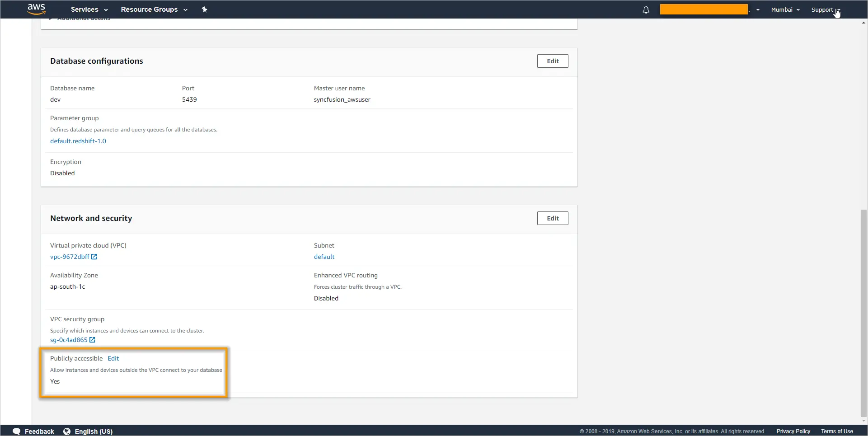This screenshot has width=868, height=436.
Task: Open the default.redshift-1.0 parameter group link
Action: pos(78,141)
